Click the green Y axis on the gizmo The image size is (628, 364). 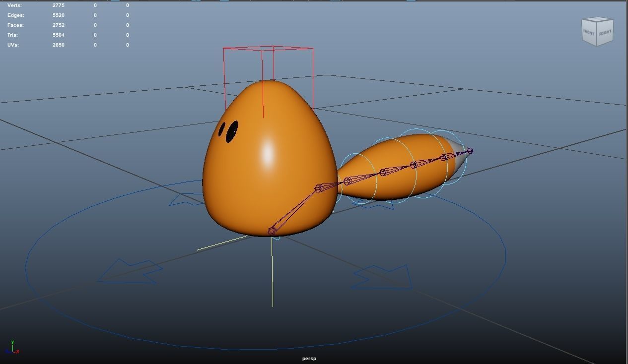(x=12, y=342)
